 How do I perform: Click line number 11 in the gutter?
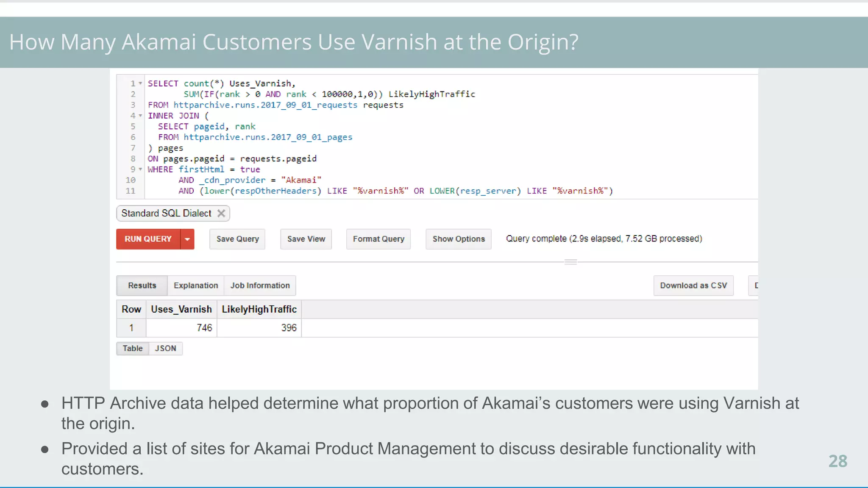click(131, 191)
